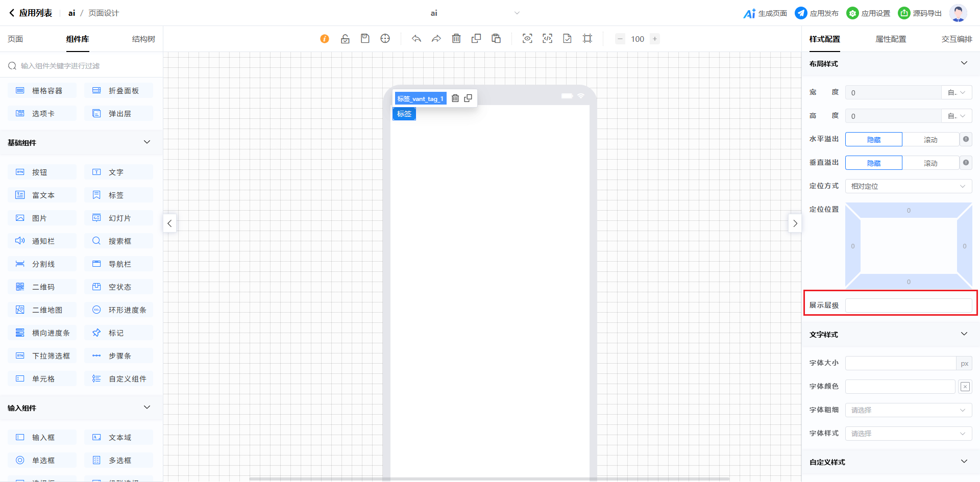Click the 字体颜色 color picker swatch

point(965,387)
